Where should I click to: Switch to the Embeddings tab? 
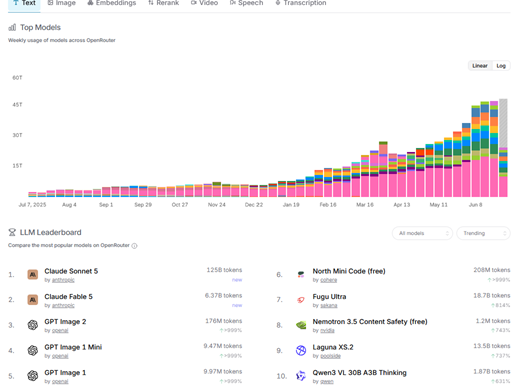112,3
